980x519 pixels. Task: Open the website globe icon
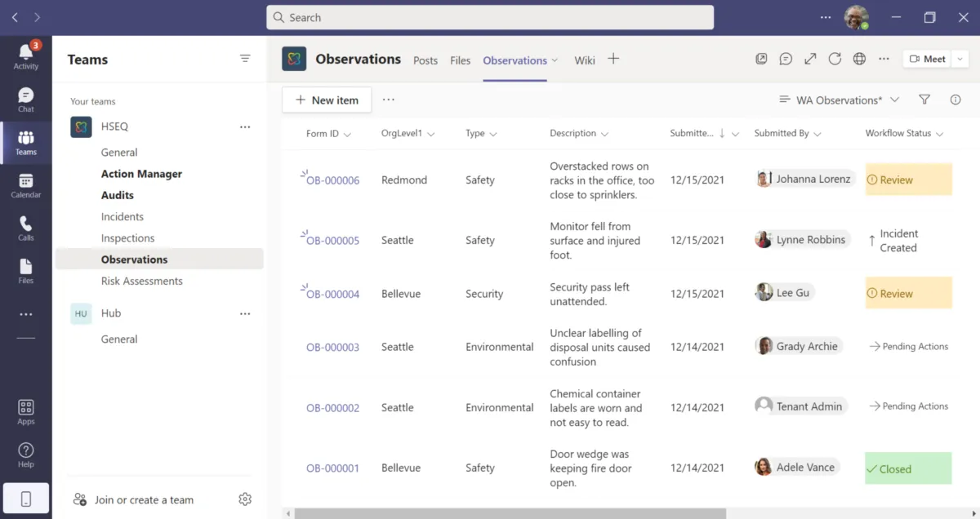coord(859,59)
